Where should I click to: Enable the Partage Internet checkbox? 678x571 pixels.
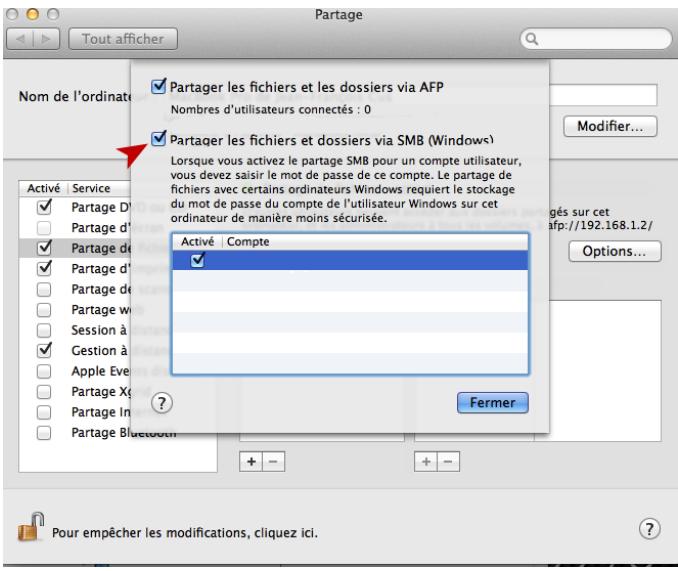[44, 412]
